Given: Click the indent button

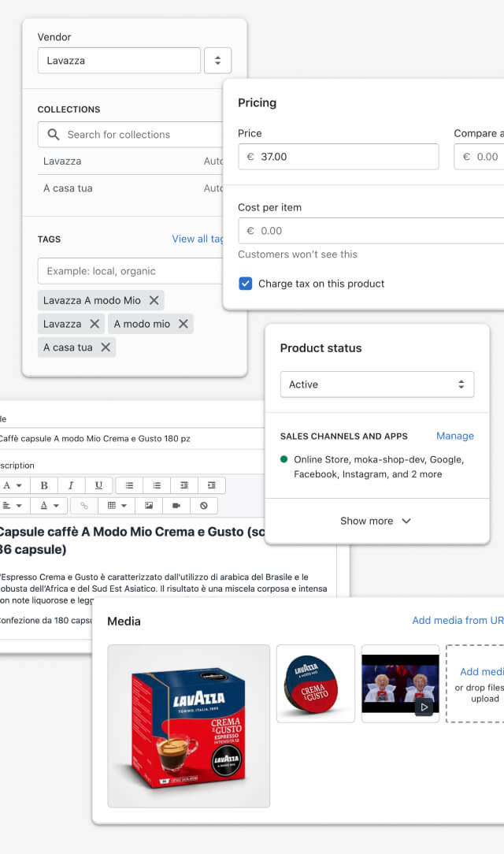Looking at the screenshot, I should pos(212,485).
